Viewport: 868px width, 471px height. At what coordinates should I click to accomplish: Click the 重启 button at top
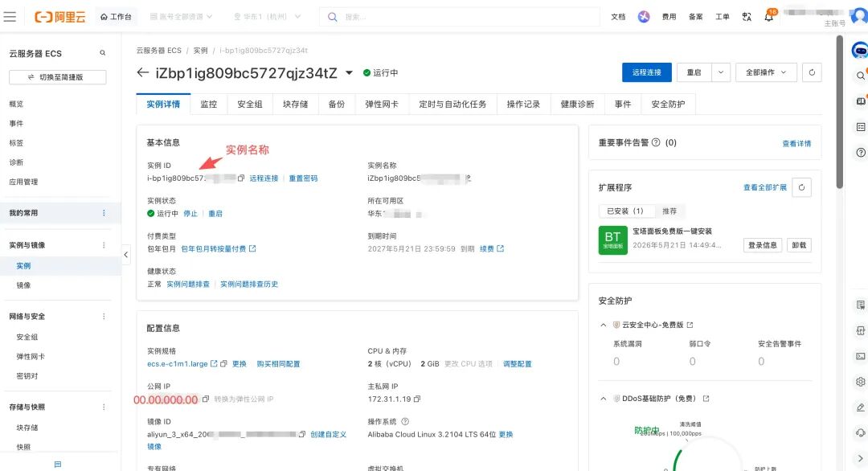point(694,72)
